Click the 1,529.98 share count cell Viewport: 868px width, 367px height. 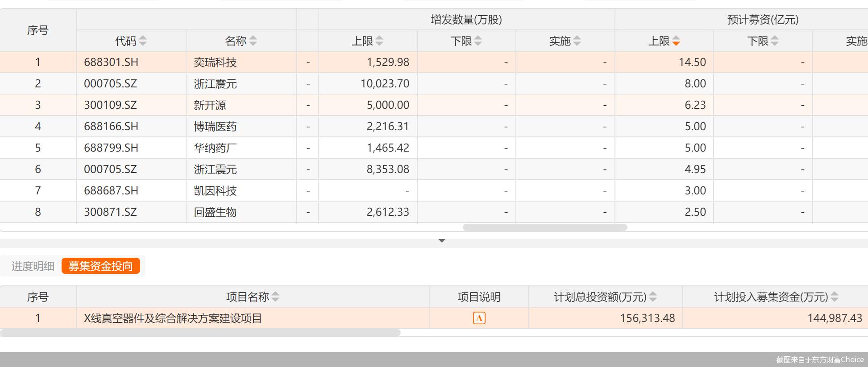coord(368,62)
